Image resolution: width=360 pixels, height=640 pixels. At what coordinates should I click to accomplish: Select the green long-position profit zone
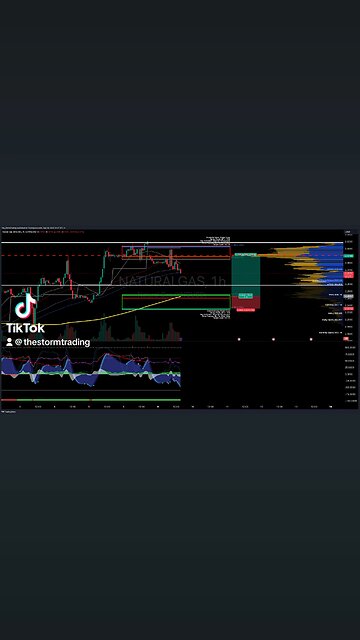pyautogui.click(x=246, y=276)
